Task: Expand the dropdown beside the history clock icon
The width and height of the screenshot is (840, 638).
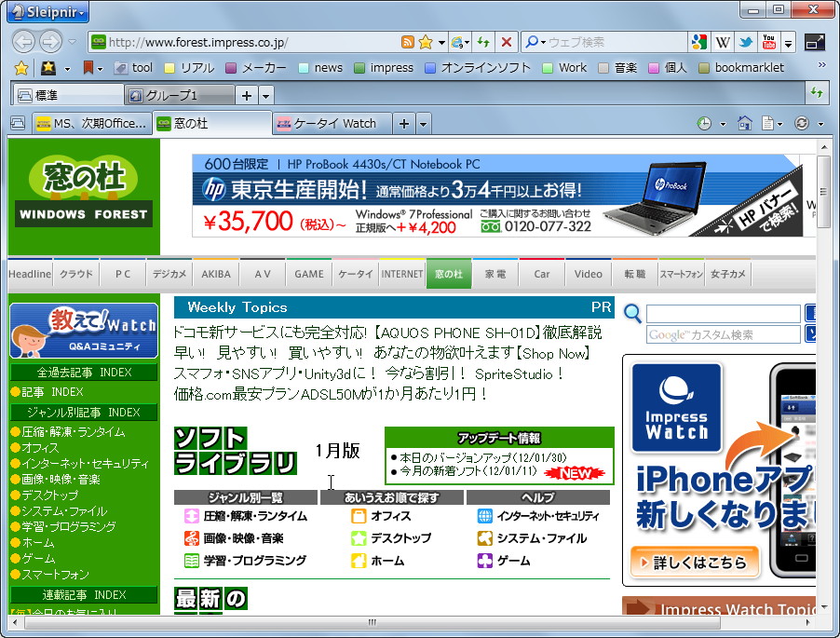Action: click(x=723, y=123)
